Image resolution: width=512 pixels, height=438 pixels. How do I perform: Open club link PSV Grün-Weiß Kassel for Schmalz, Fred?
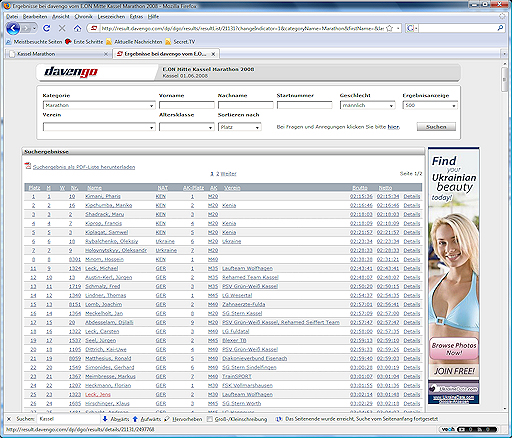click(x=250, y=286)
